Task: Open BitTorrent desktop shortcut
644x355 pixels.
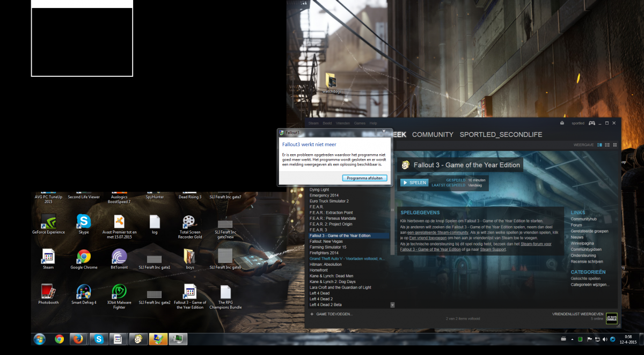Action: 119,259
